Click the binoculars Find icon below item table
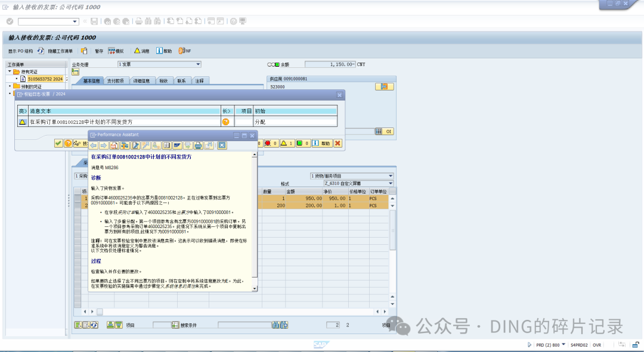Image resolution: width=644 pixels, height=352 pixels. point(275,325)
